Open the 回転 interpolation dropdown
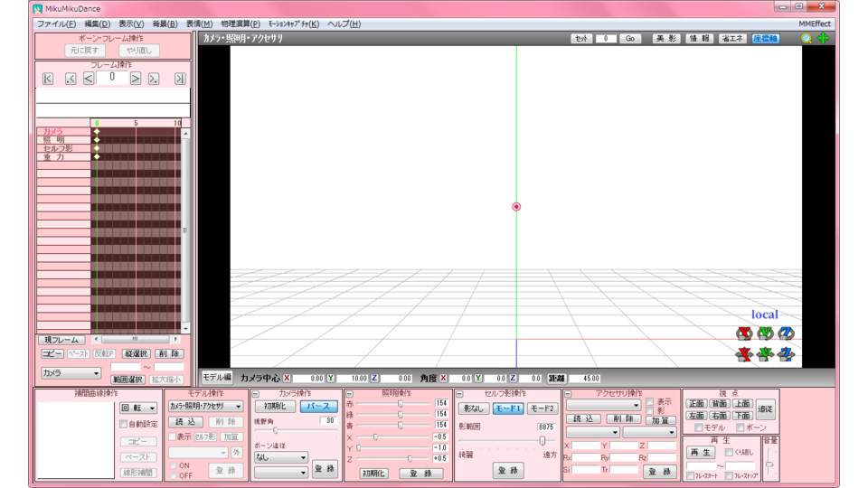The width and height of the screenshot is (868, 488). (138, 408)
